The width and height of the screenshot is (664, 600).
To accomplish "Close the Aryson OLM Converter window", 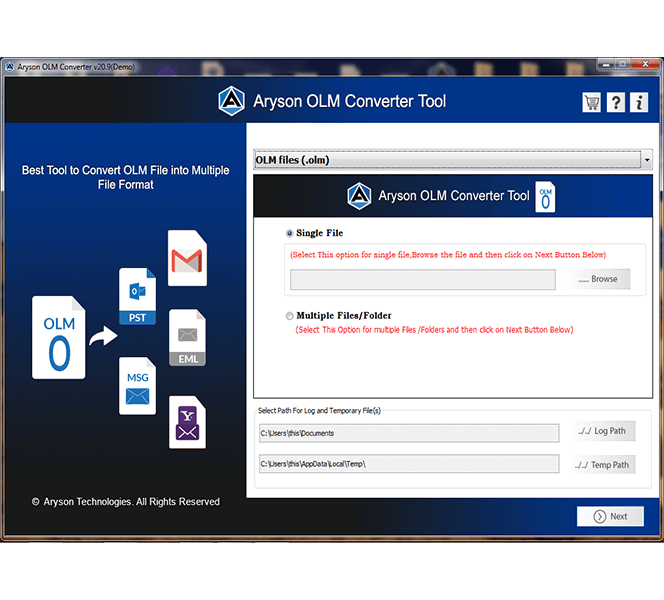I will click(645, 64).
